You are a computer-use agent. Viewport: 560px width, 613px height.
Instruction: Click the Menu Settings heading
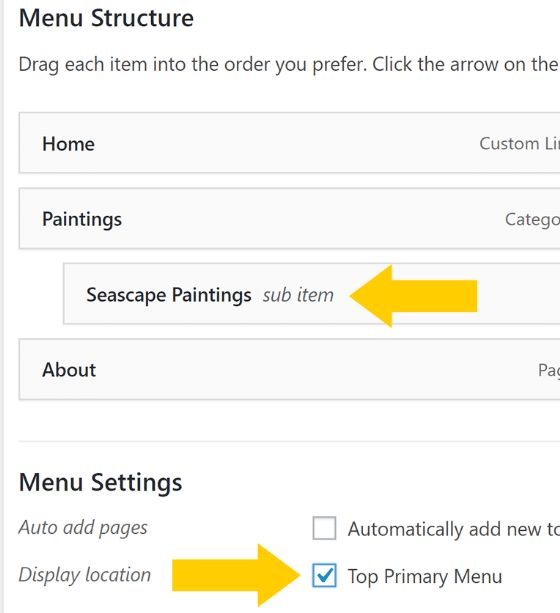click(101, 482)
